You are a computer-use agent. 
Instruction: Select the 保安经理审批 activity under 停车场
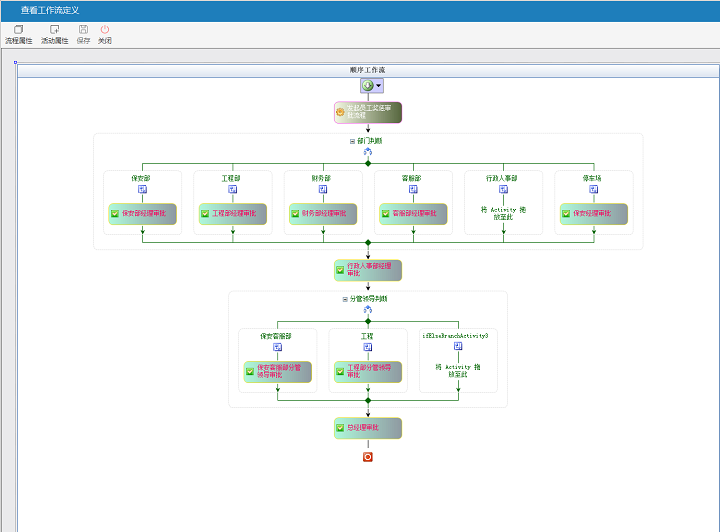point(594,214)
